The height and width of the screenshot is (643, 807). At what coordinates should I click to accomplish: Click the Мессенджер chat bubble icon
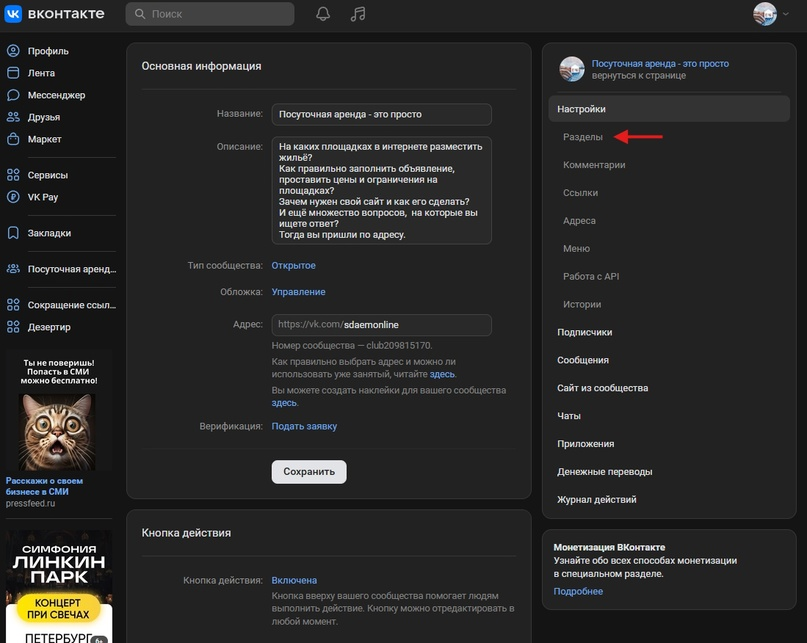tap(13, 95)
